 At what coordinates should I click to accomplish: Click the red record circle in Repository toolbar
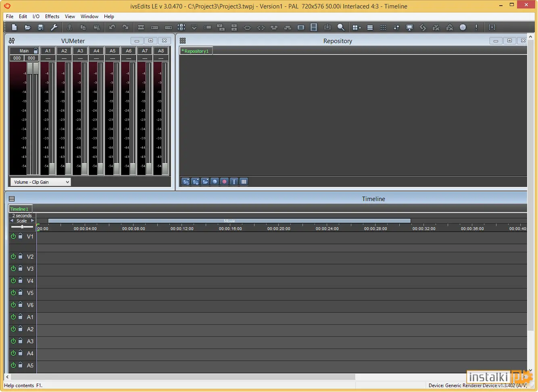[225, 182]
